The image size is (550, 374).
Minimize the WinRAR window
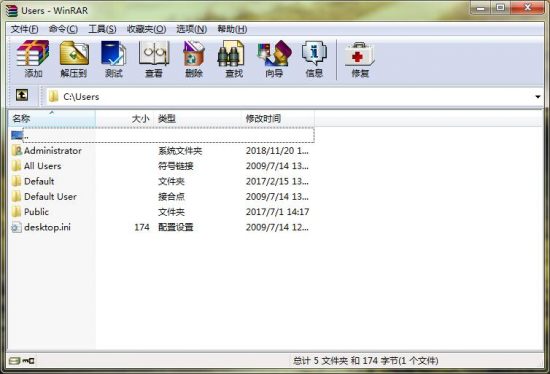tap(481, 8)
